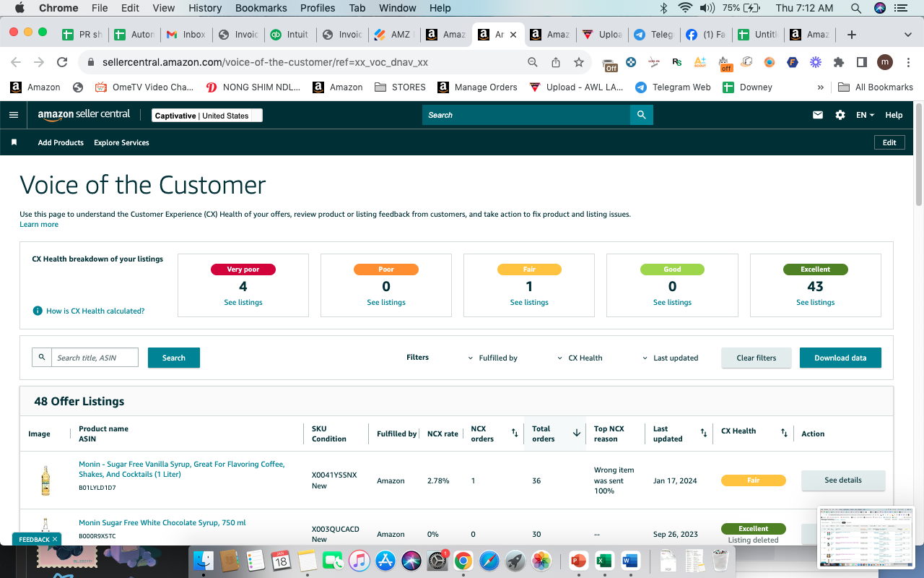Open the All Bookmarks folder
The height and width of the screenshot is (578, 924).
[x=876, y=87]
